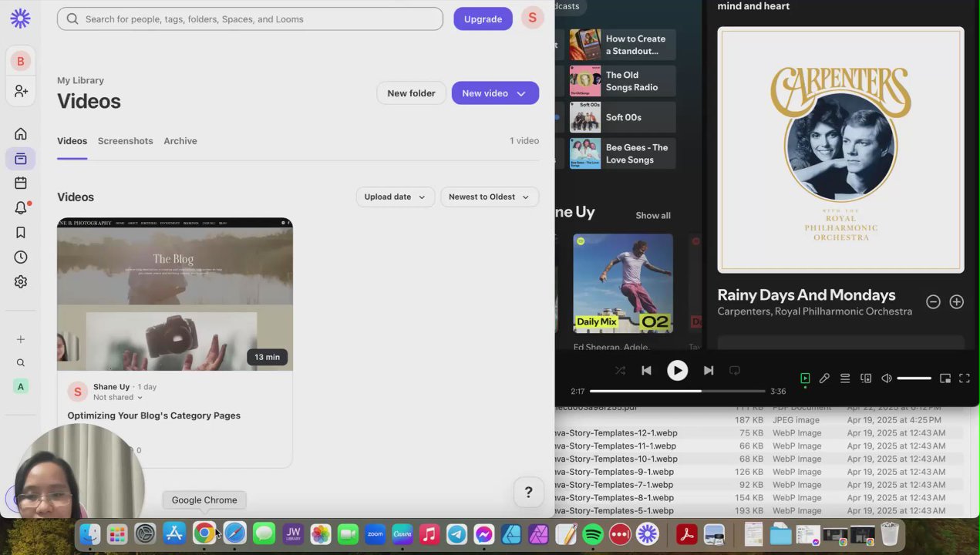The image size is (980, 555).
Task: Open Spotify miniplayer icon
Action: click(x=945, y=378)
